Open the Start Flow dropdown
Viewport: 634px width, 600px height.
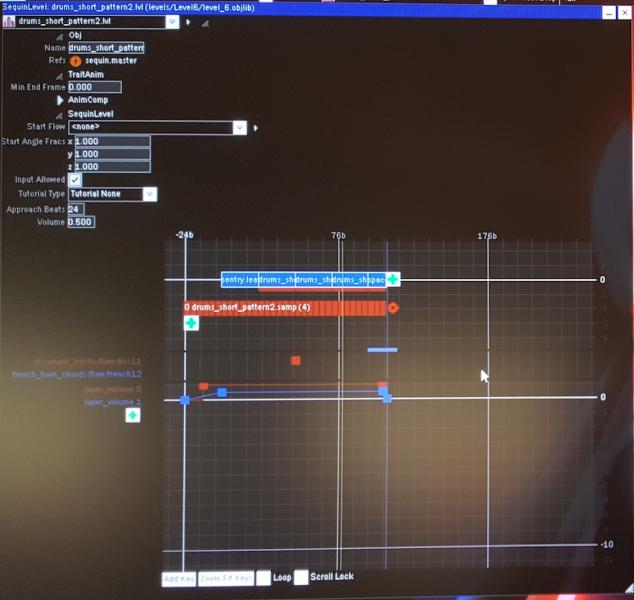[x=239, y=128]
